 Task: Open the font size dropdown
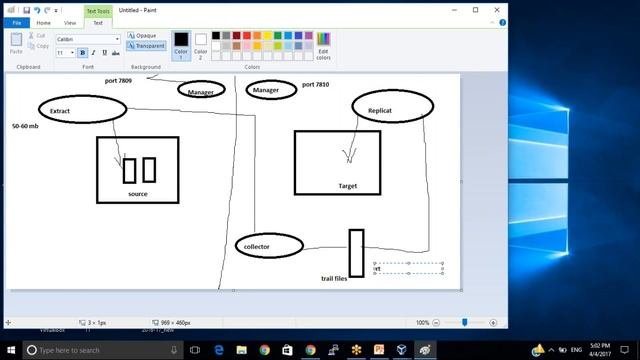point(72,53)
